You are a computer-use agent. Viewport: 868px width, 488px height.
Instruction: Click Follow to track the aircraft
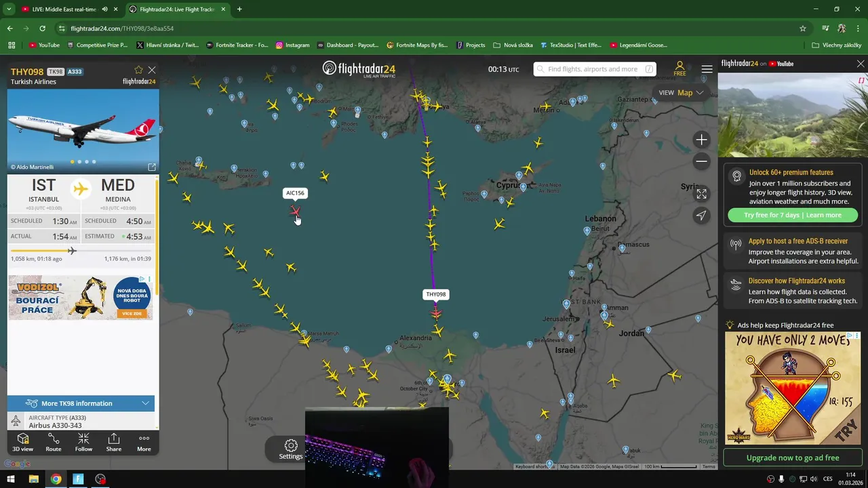[83, 442]
